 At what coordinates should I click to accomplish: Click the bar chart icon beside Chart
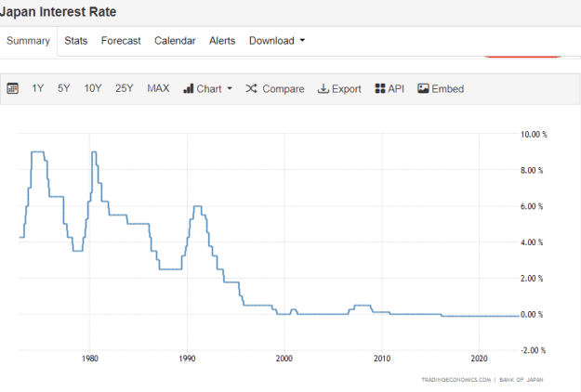pyautogui.click(x=188, y=88)
